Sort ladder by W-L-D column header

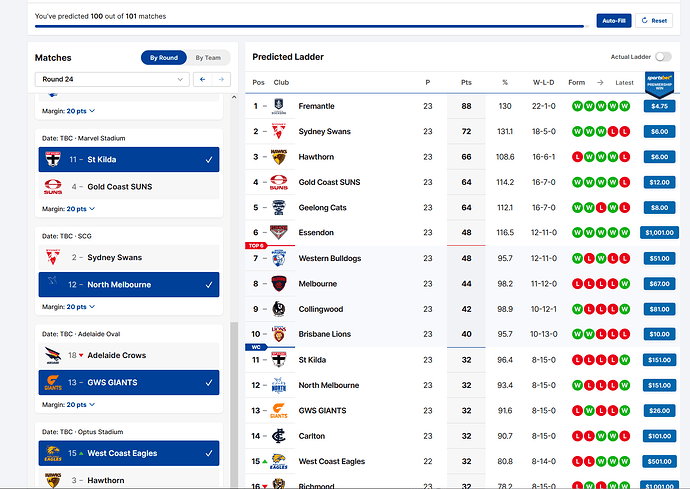[543, 82]
